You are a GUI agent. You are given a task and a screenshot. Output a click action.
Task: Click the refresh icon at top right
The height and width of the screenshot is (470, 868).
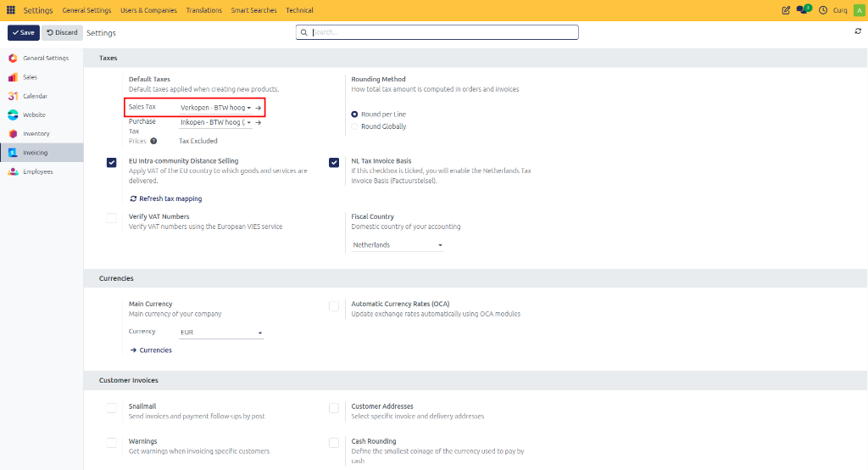click(858, 31)
